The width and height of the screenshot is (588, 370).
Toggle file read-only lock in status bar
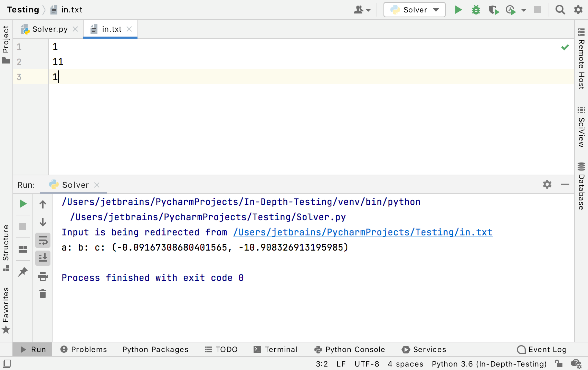(559, 363)
